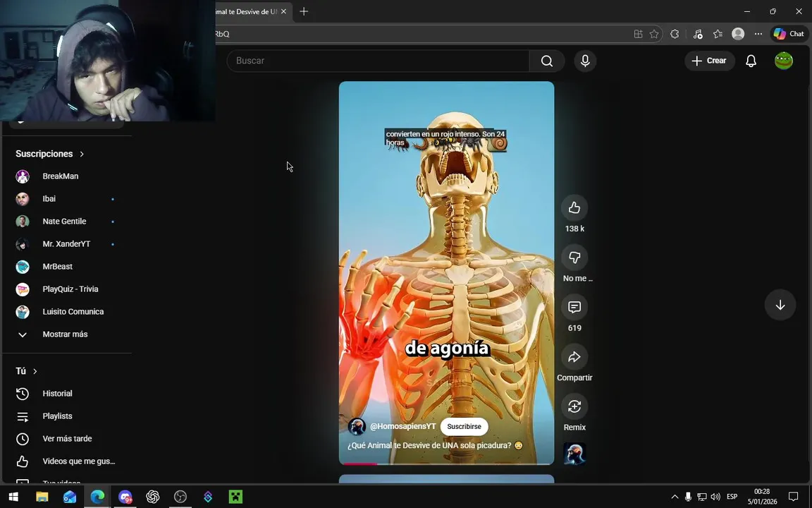Open the Windows notification center

click(794, 497)
